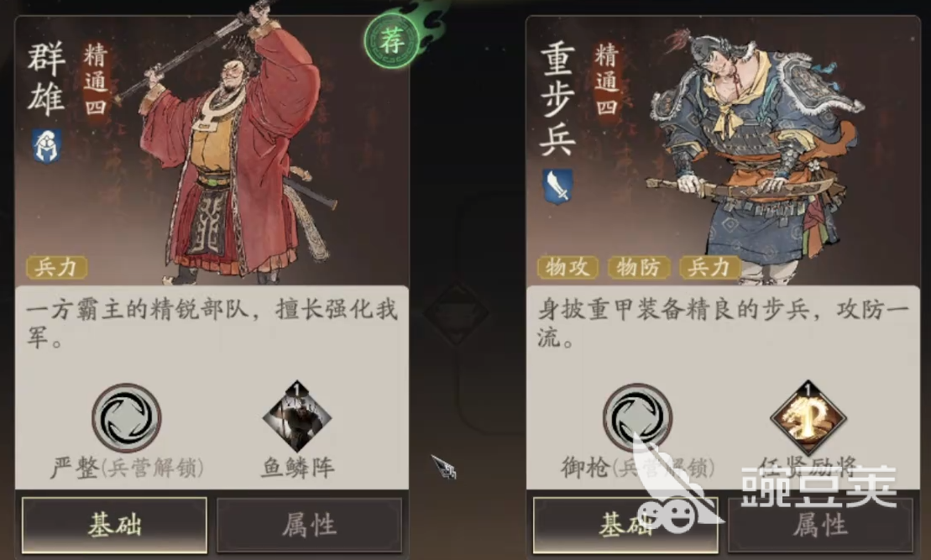Select the 鱼鳞阵 diamond skill icon

pos(297,417)
